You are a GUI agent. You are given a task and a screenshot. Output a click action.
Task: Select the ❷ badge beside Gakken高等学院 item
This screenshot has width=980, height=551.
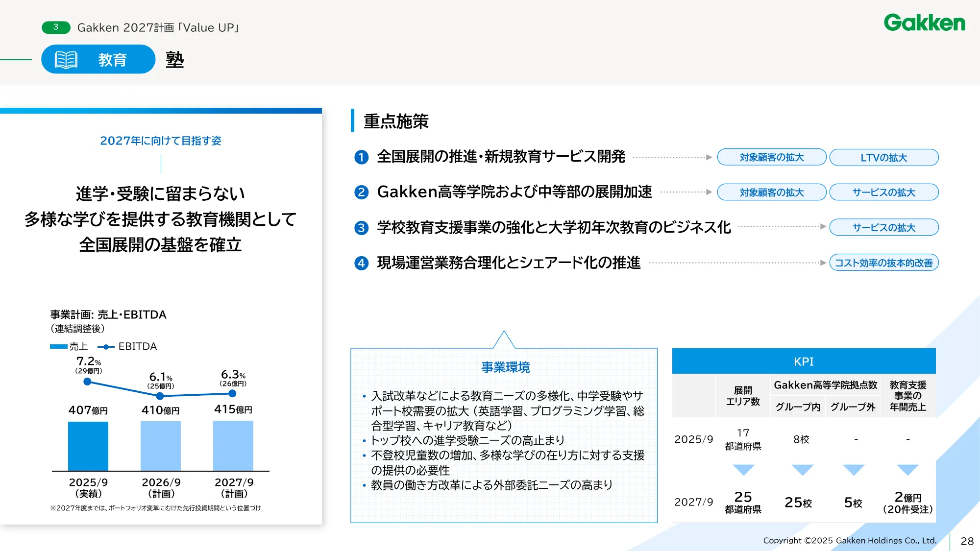pyautogui.click(x=362, y=192)
